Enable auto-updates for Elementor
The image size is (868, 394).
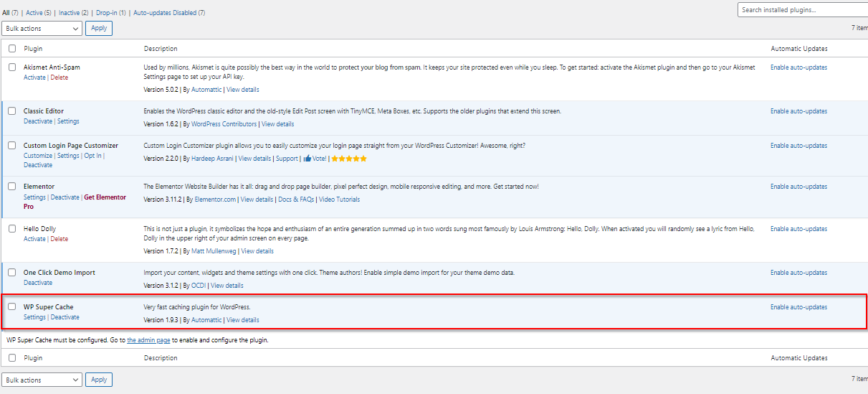[x=798, y=187]
